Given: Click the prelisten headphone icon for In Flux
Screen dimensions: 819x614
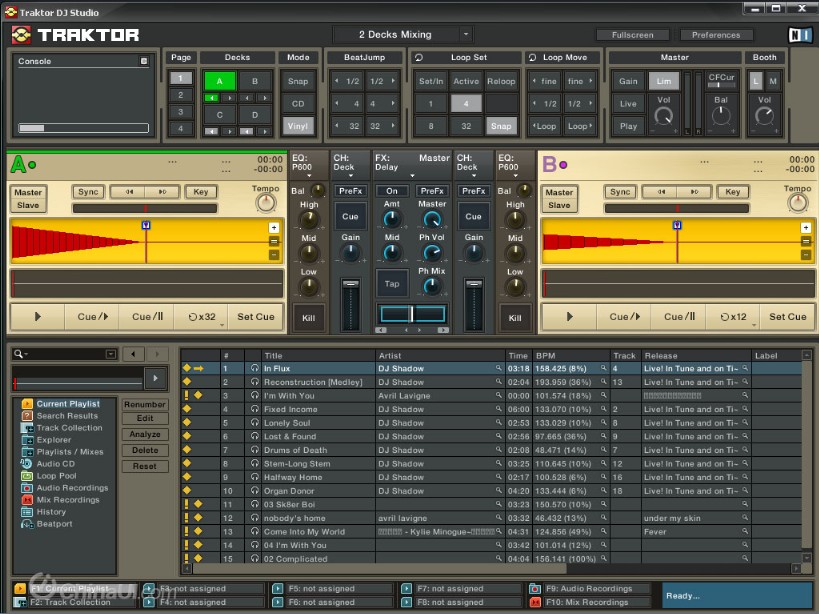Looking at the screenshot, I should click(254, 368).
